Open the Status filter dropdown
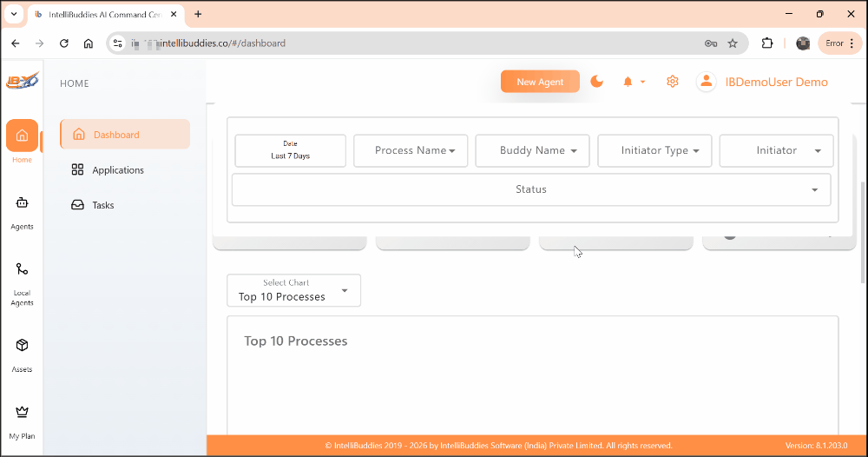Screen dimensions: 868x457 pos(531,189)
